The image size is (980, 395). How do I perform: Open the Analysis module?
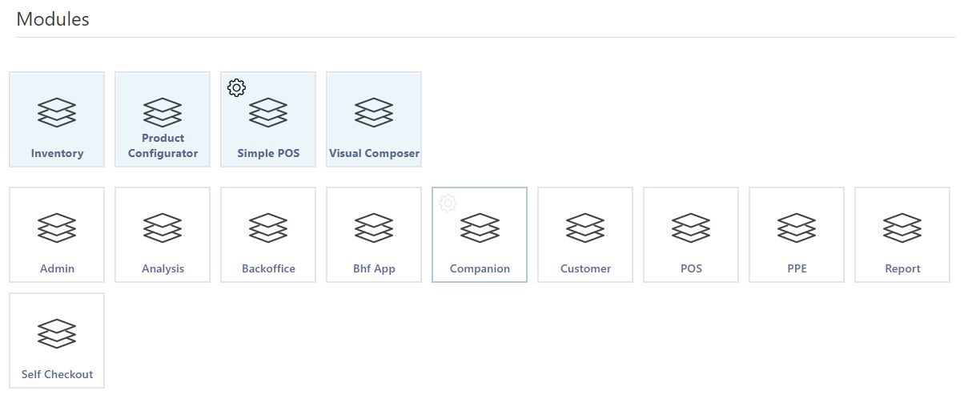(163, 235)
